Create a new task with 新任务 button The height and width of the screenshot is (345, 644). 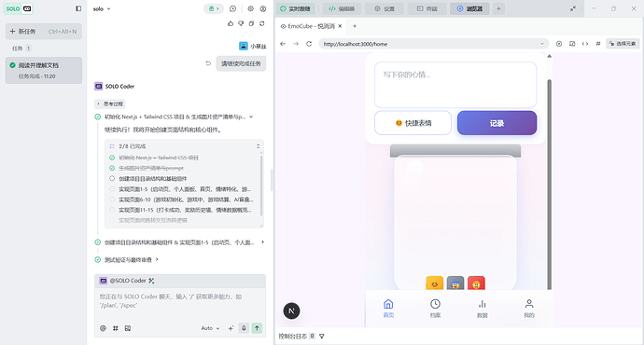pos(44,31)
